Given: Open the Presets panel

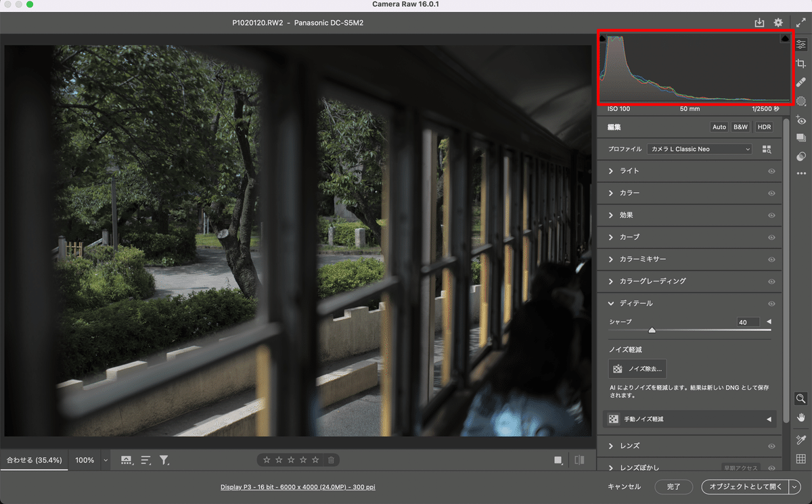Looking at the screenshot, I should pyautogui.click(x=801, y=138).
